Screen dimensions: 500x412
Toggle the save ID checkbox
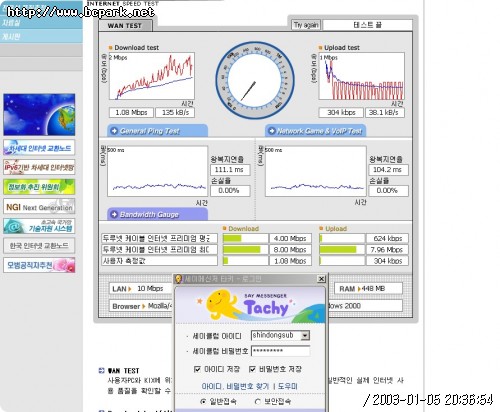click(197, 369)
